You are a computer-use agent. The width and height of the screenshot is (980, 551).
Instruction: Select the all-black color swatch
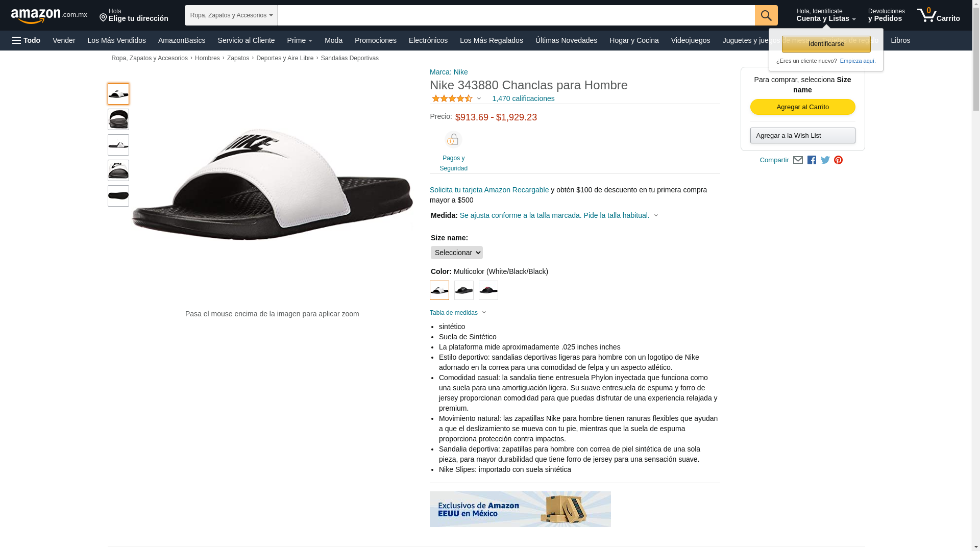coord(464,290)
